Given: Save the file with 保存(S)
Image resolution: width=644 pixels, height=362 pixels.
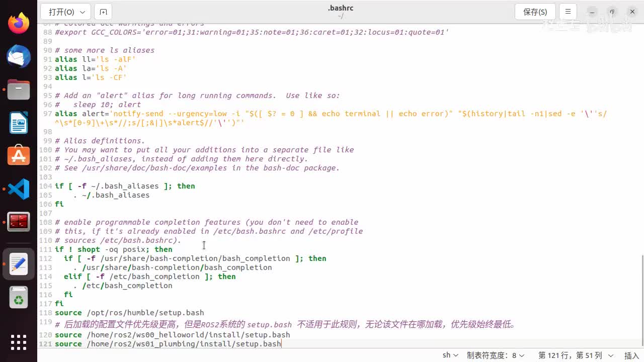Looking at the screenshot, I should coord(535,12).
